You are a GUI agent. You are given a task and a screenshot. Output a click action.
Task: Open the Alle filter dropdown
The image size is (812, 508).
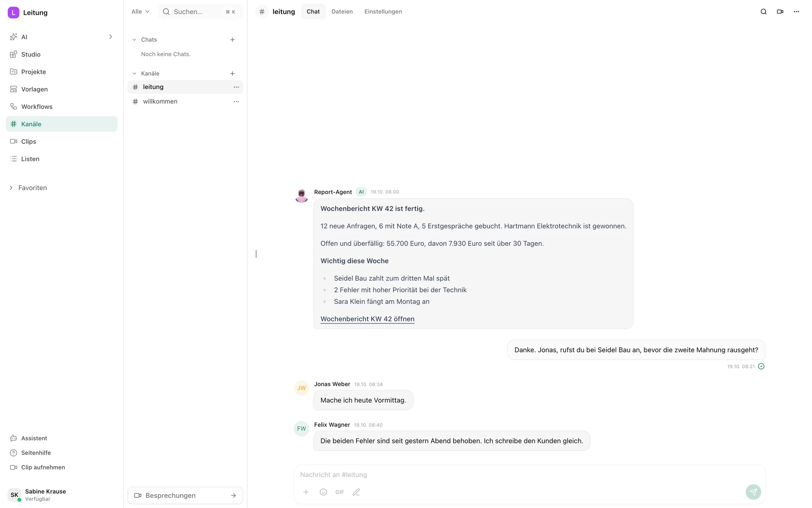tap(140, 12)
